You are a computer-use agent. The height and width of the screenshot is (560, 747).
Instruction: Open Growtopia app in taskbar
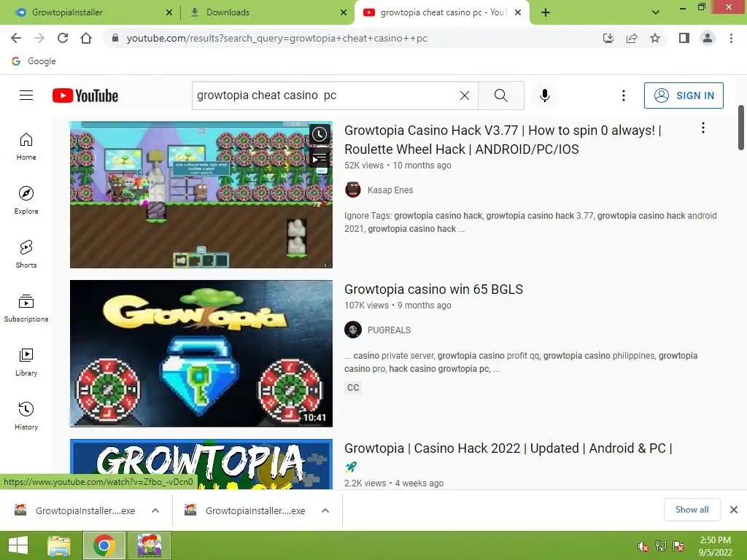(149, 545)
